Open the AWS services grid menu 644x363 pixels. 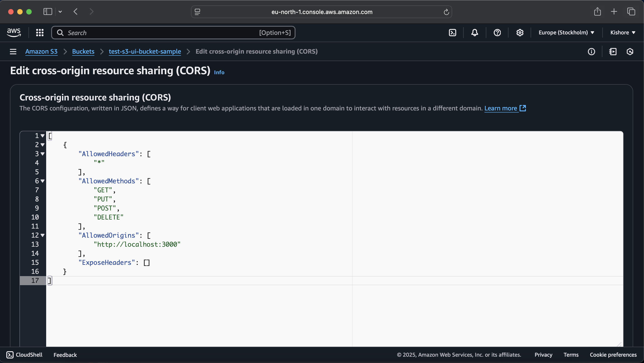click(40, 33)
